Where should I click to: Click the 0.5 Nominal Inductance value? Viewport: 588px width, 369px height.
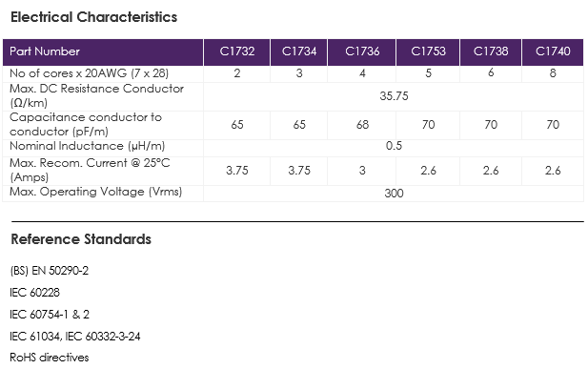(x=394, y=146)
